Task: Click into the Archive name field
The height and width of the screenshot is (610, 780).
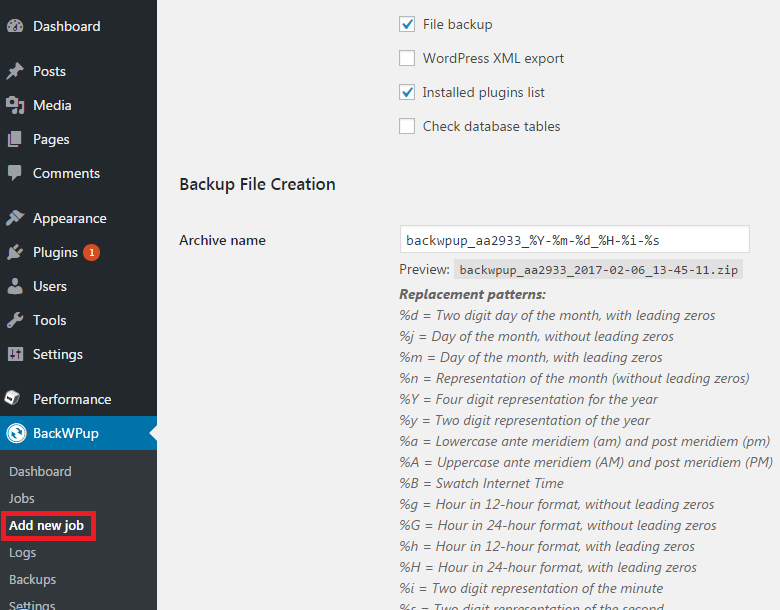Action: pyautogui.click(x=575, y=239)
